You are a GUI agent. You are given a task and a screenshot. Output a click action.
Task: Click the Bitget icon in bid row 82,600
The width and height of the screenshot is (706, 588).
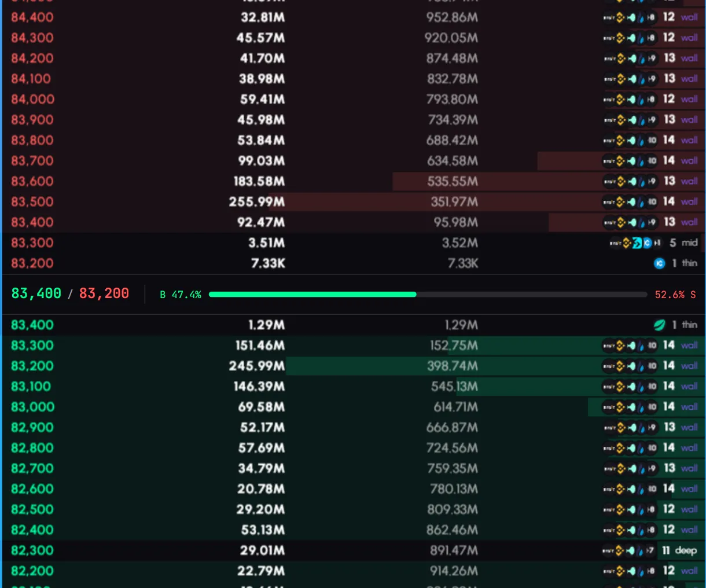pos(632,489)
